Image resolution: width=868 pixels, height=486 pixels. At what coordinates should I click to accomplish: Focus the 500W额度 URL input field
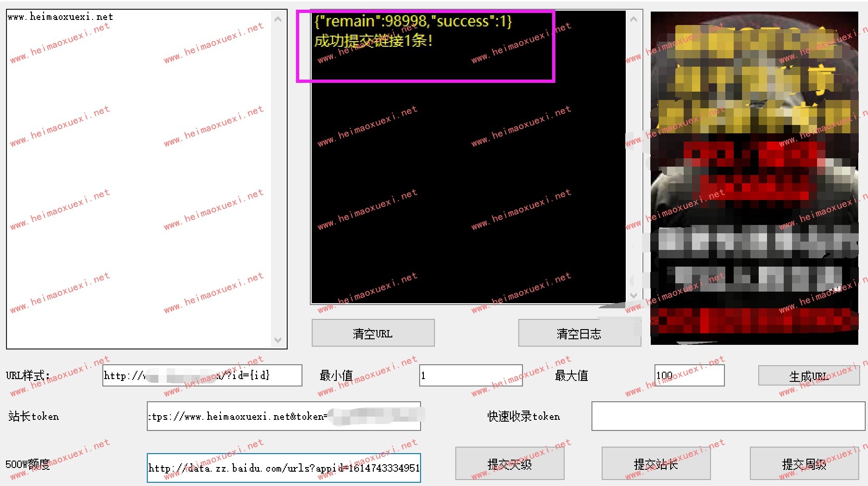click(x=283, y=468)
